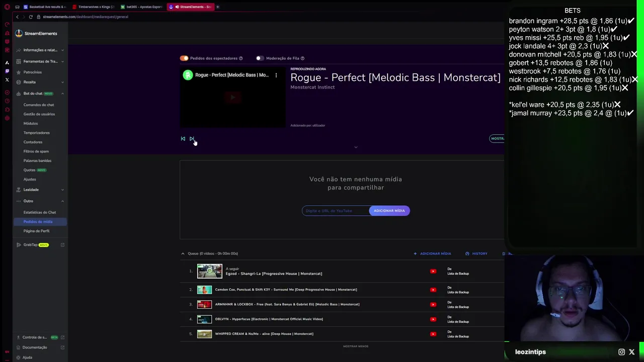The image size is (644, 362).
Task: Open Comandos do chat
Action: (x=39, y=105)
